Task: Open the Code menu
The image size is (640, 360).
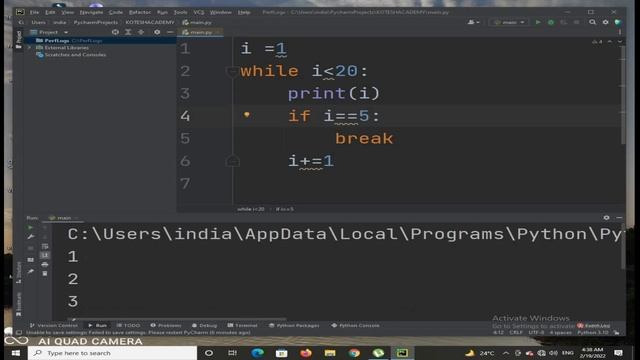Action: [116, 12]
